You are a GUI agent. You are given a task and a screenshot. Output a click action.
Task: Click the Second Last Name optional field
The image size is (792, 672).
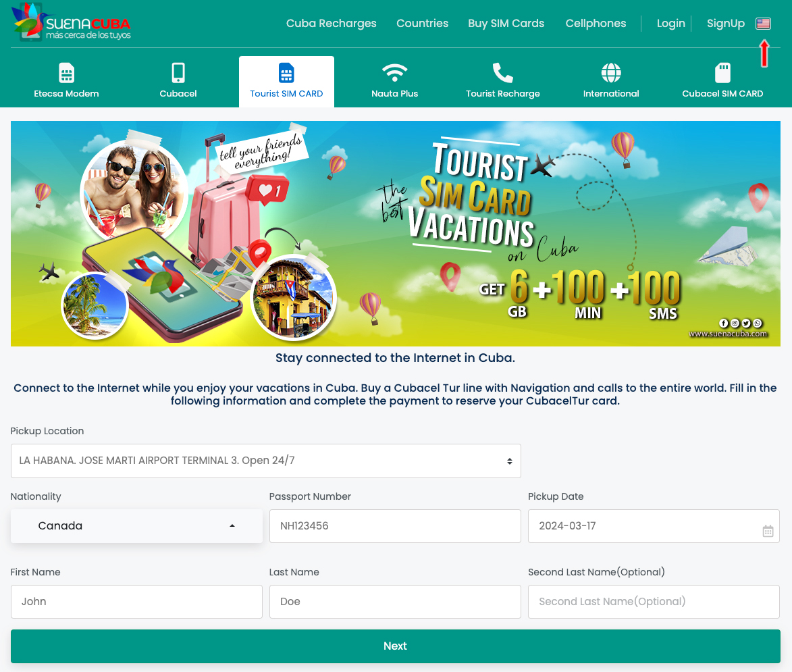(654, 602)
